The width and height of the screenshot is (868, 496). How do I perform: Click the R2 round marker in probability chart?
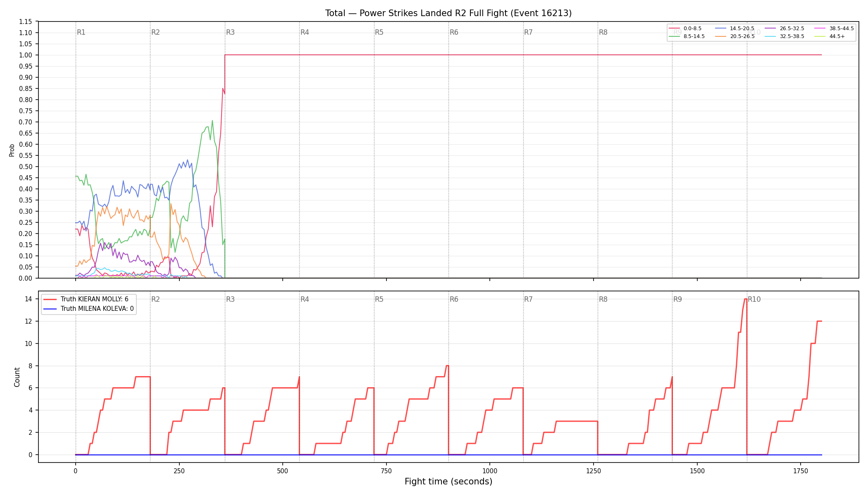click(155, 32)
